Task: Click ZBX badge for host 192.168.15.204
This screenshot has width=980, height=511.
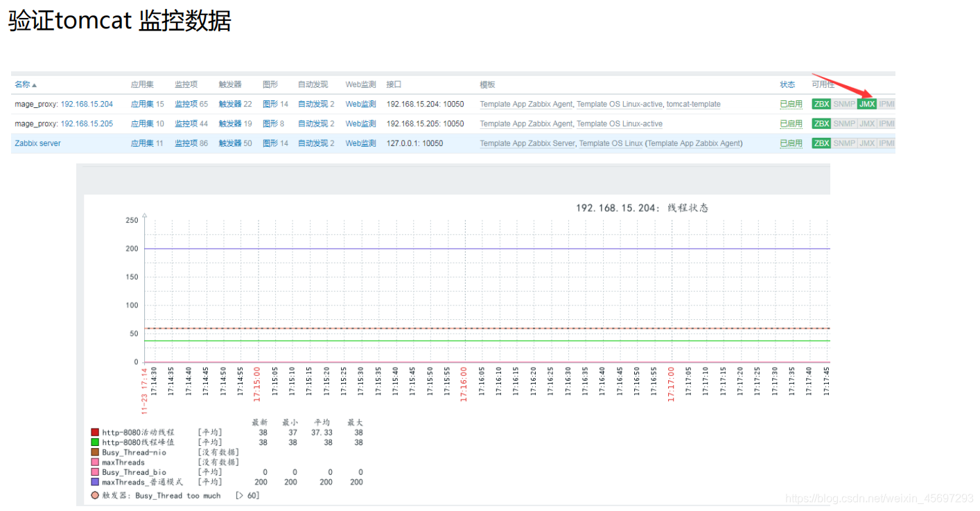Action: [821, 104]
